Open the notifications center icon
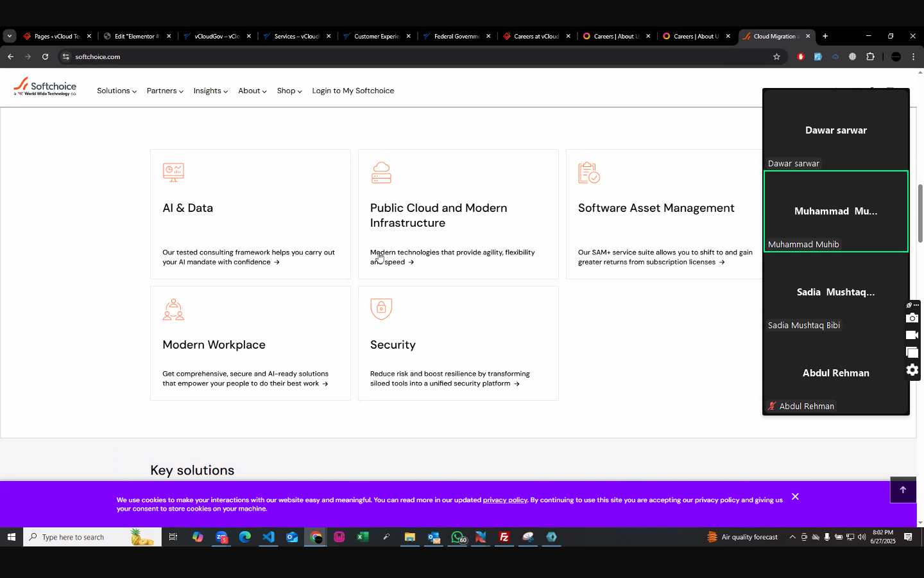The image size is (924, 578). (908, 537)
